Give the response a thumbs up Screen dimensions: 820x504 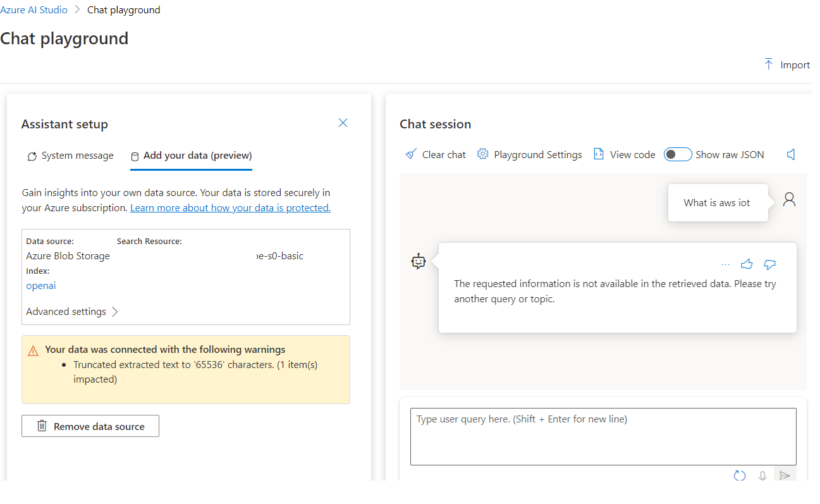[x=747, y=264]
